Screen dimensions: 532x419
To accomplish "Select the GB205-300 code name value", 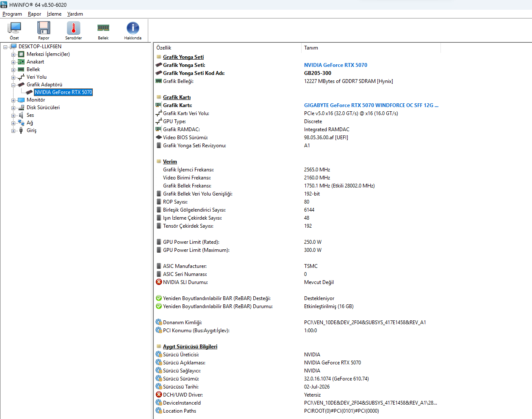I will [x=318, y=73].
